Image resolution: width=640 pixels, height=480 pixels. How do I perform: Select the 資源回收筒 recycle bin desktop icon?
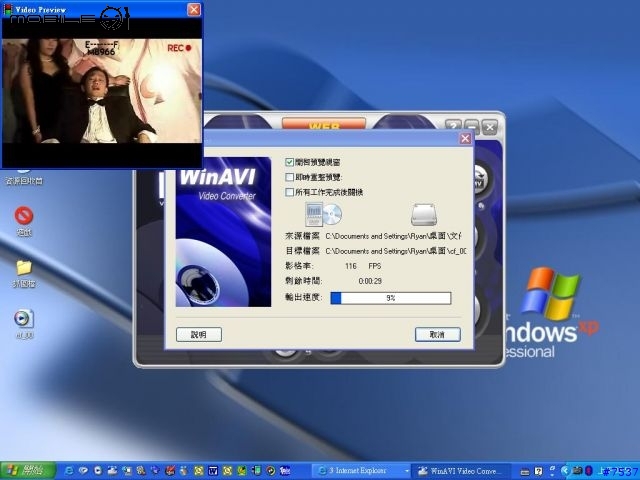[24, 176]
